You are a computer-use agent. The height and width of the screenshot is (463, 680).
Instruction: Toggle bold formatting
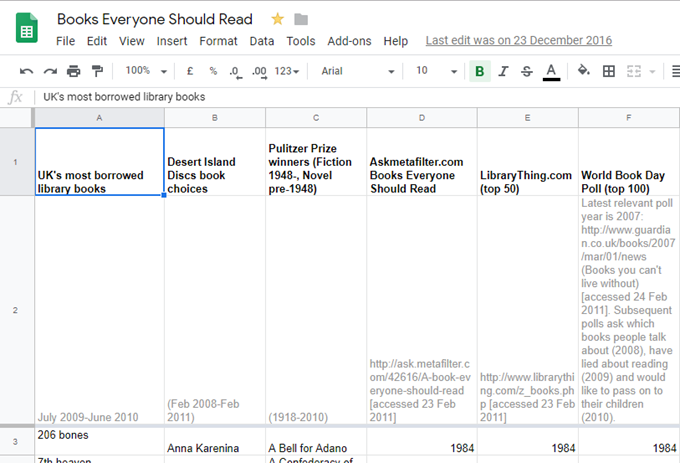pos(480,71)
